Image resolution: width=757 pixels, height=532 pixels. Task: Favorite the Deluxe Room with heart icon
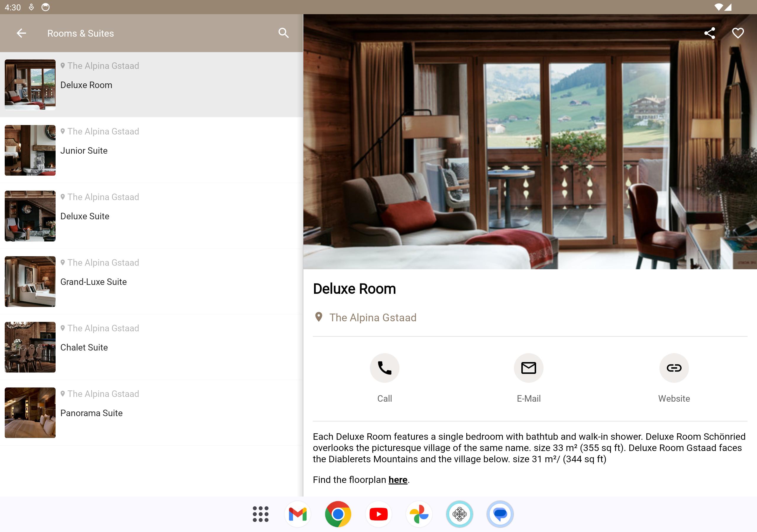pyautogui.click(x=738, y=33)
